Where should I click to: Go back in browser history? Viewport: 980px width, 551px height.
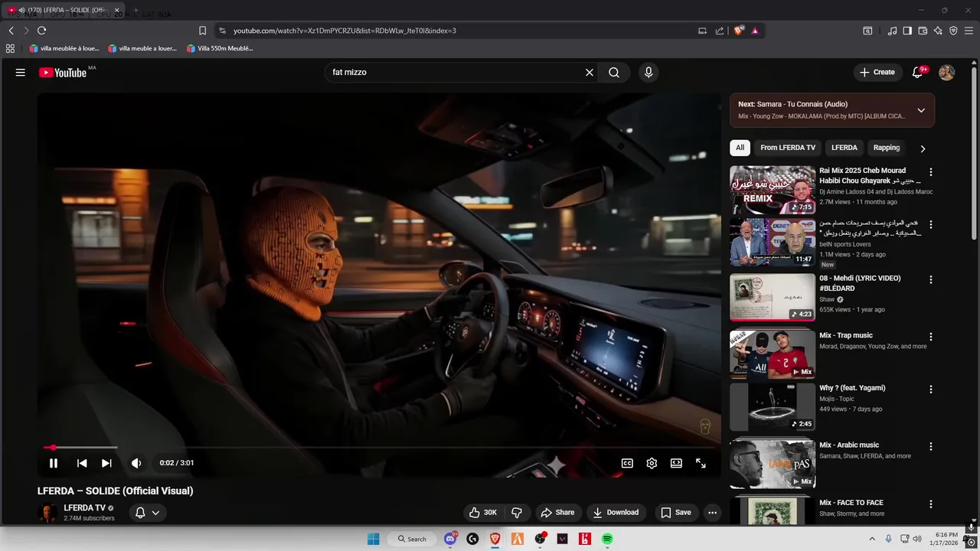11,31
